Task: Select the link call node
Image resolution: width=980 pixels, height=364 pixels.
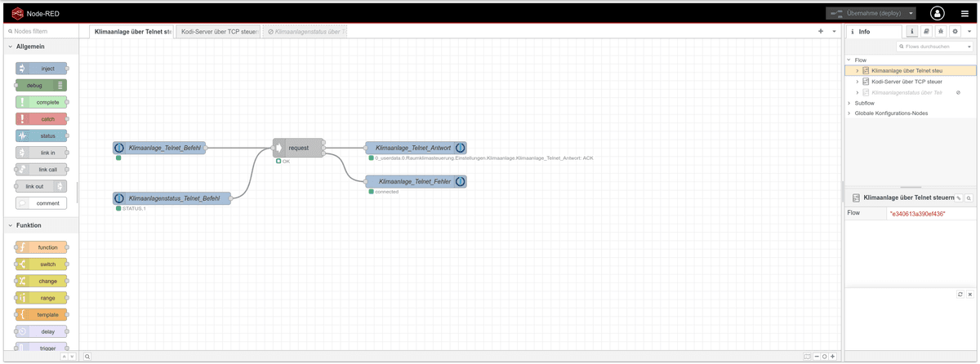Action: pos(42,170)
